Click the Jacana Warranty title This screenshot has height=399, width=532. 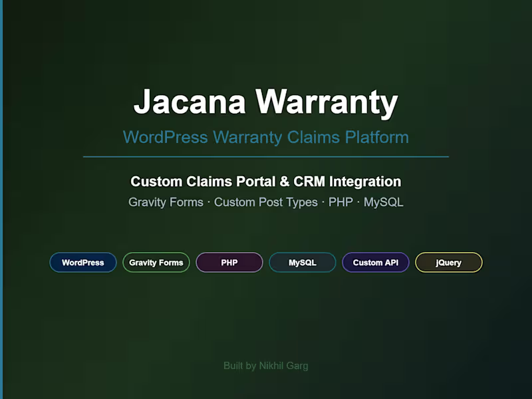(265, 101)
